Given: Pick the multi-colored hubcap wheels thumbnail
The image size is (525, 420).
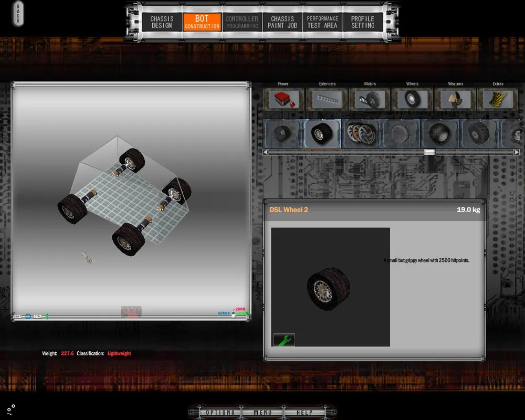Looking at the screenshot, I should pyautogui.click(x=361, y=133).
